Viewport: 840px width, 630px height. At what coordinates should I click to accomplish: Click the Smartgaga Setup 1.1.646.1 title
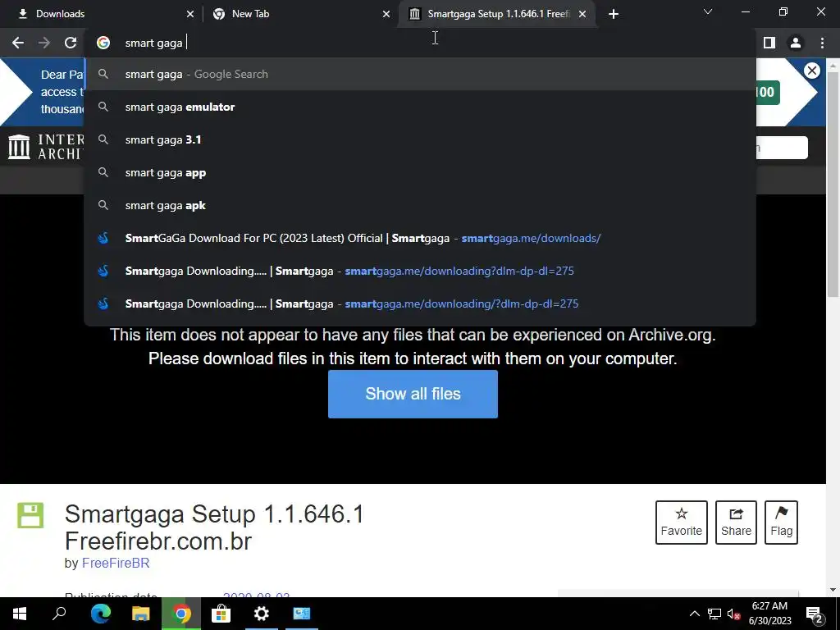pyautogui.click(x=214, y=527)
